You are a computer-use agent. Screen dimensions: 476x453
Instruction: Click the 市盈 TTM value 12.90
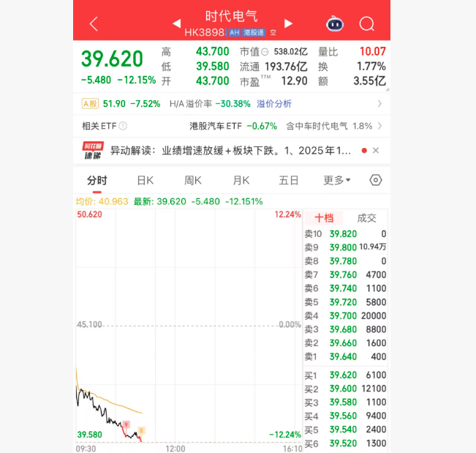(x=294, y=81)
